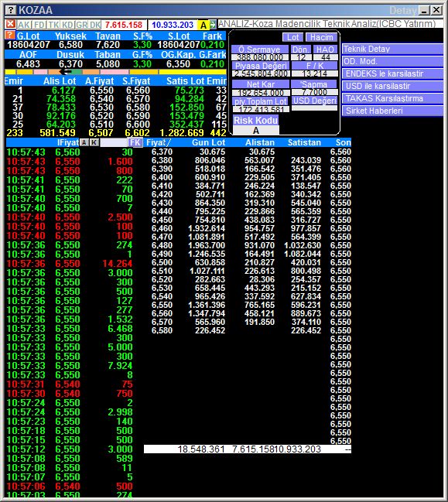Click the Piyasa Değeri label

261,66
